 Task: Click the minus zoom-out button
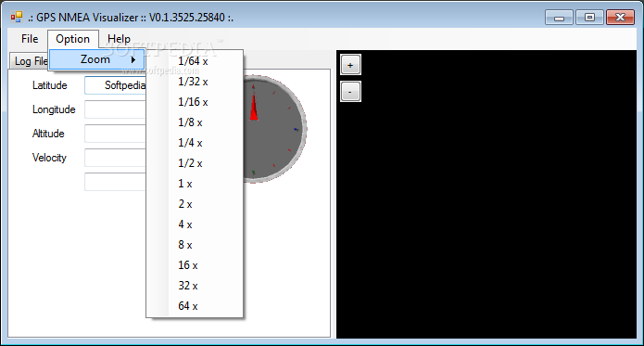pos(350,92)
